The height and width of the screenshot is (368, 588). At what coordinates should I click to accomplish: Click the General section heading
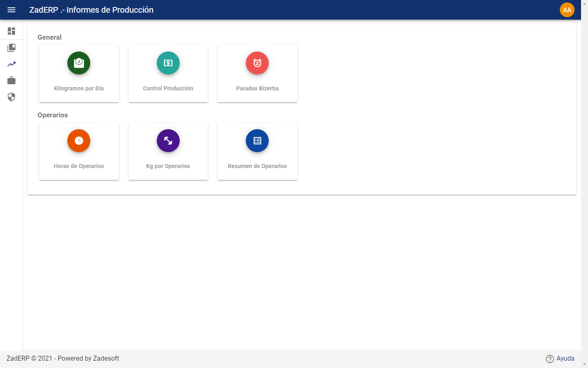49,37
